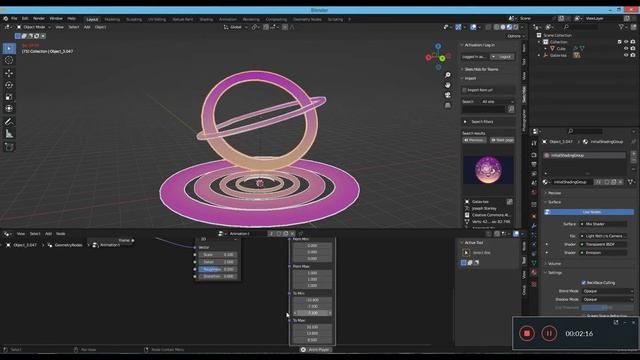Open the Render menu

click(39, 18)
